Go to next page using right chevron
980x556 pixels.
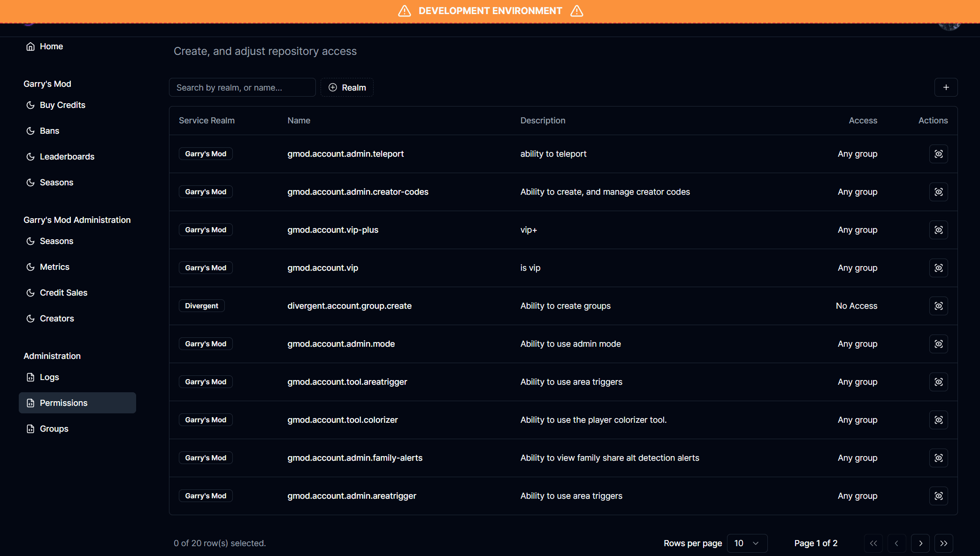tap(920, 543)
